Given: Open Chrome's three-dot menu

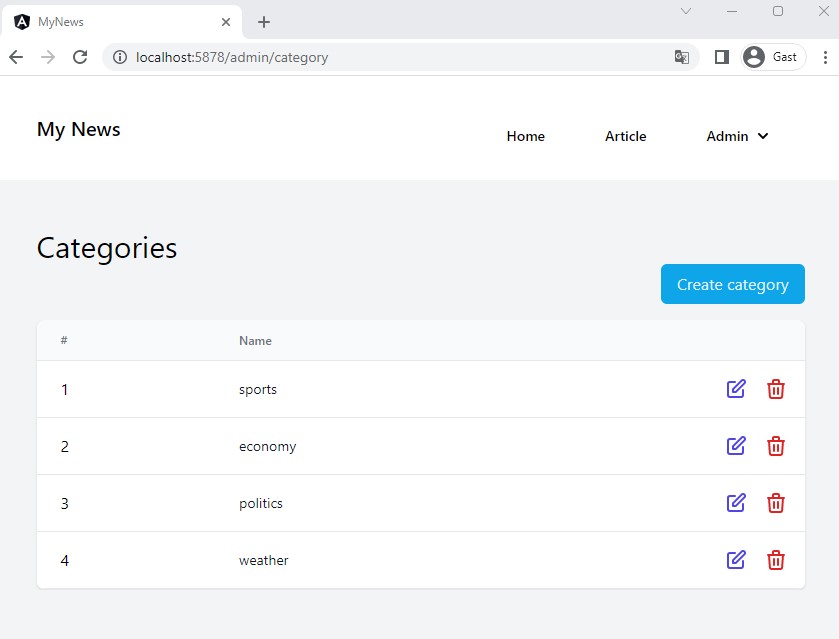Looking at the screenshot, I should click(826, 57).
